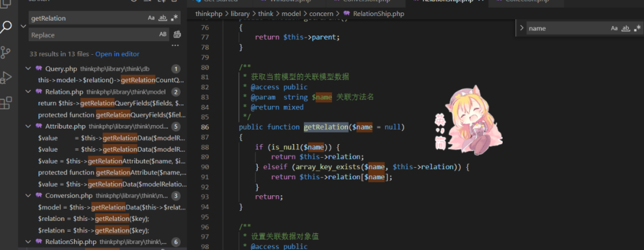
Task: Open the 'return $this->getRelationQueryFields' match
Action: 112,103
